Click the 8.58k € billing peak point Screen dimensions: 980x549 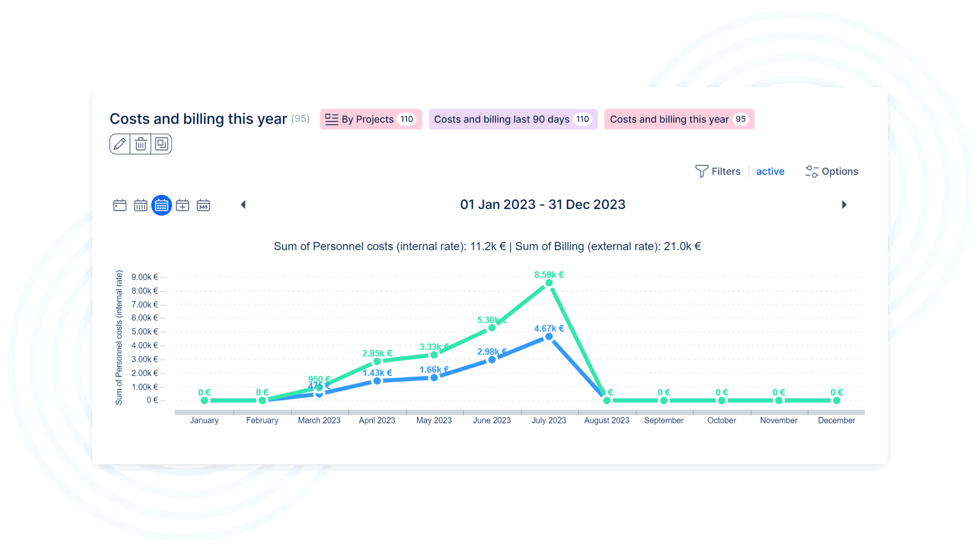(x=549, y=283)
